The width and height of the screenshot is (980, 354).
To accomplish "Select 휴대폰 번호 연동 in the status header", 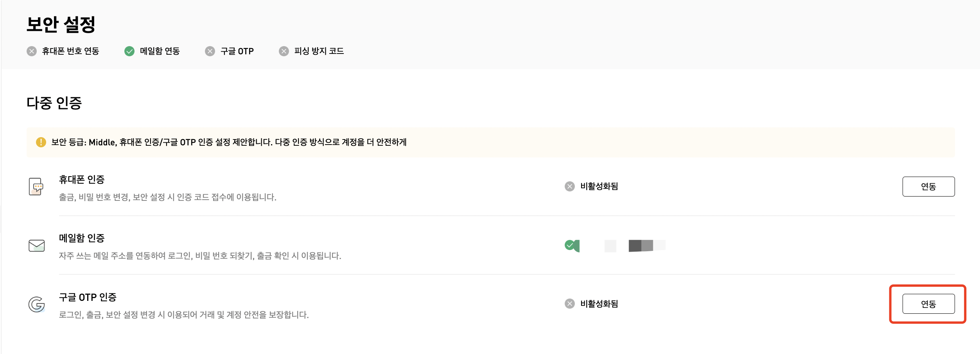I will pos(71,51).
